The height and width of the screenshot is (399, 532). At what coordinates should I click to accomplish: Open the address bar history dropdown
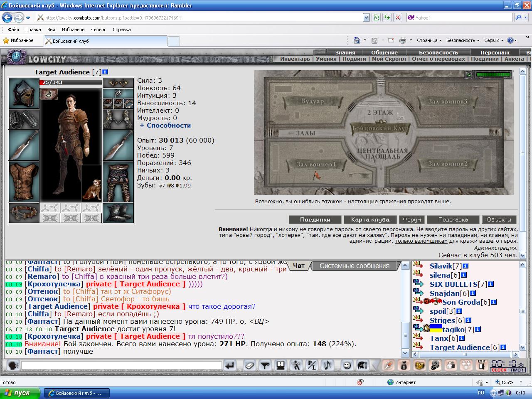pyautogui.click(x=366, y=18)
